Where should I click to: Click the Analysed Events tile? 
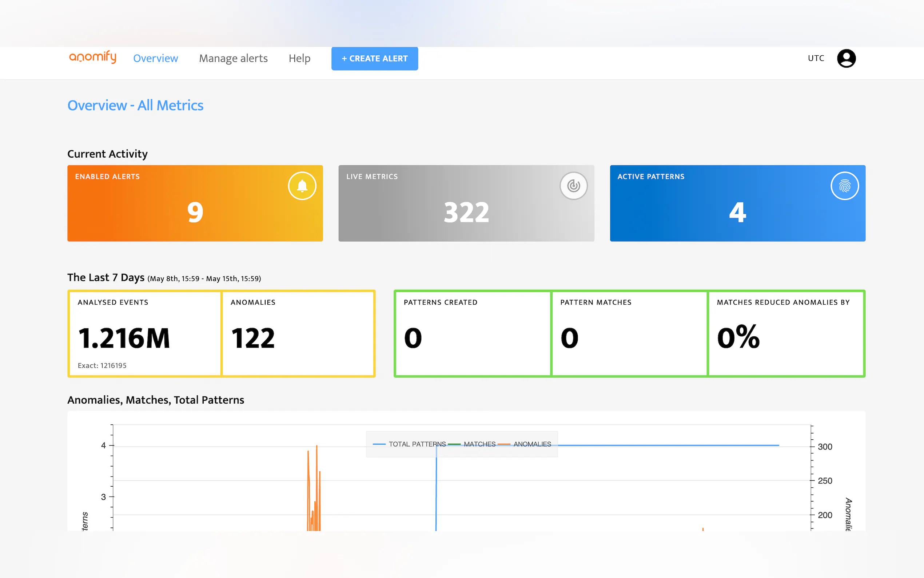pyautogui.click(x=145, y=334)
